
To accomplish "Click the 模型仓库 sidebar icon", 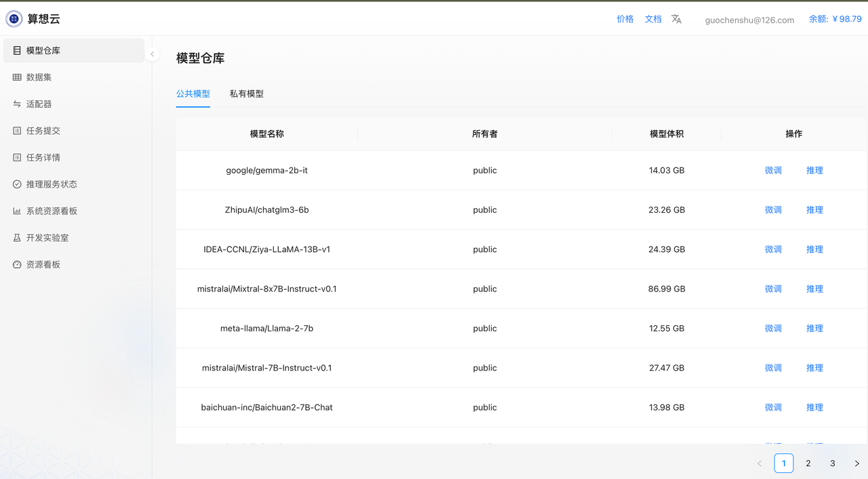I will point(17,51).
